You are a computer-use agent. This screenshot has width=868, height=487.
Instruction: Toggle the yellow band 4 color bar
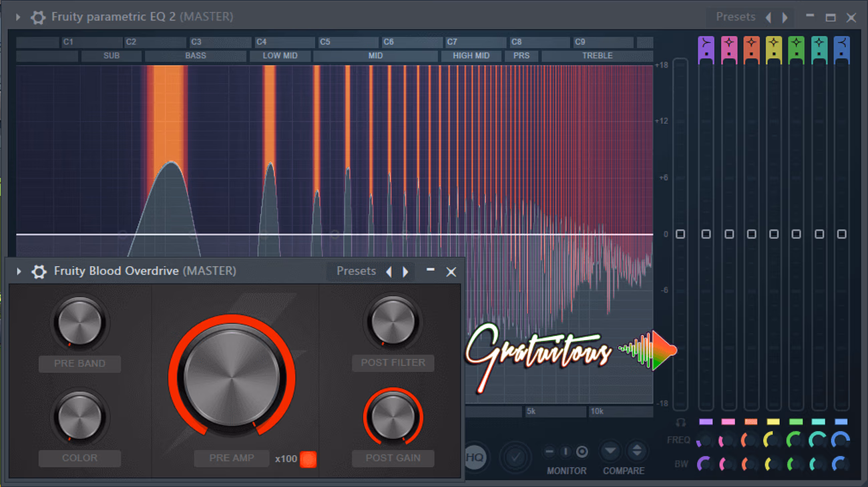point(773,422)
